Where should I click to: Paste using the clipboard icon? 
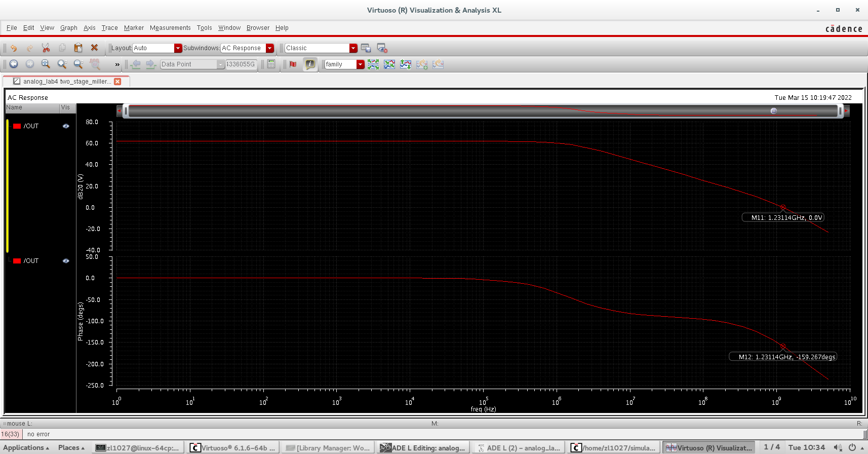coord(78,48)
